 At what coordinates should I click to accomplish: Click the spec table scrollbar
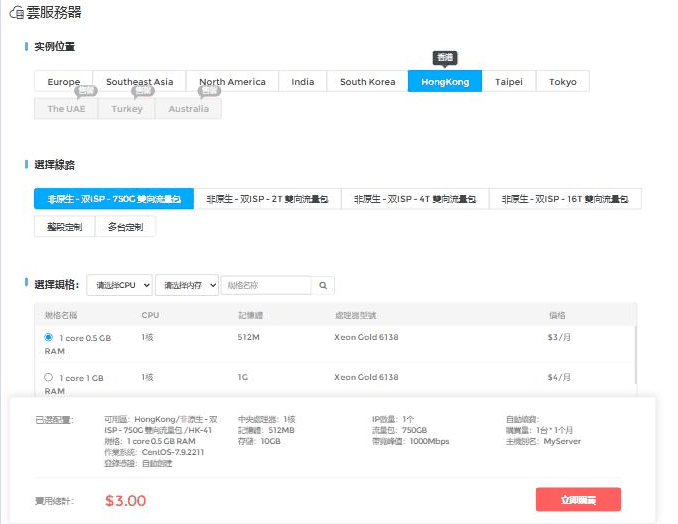point(635,355)
